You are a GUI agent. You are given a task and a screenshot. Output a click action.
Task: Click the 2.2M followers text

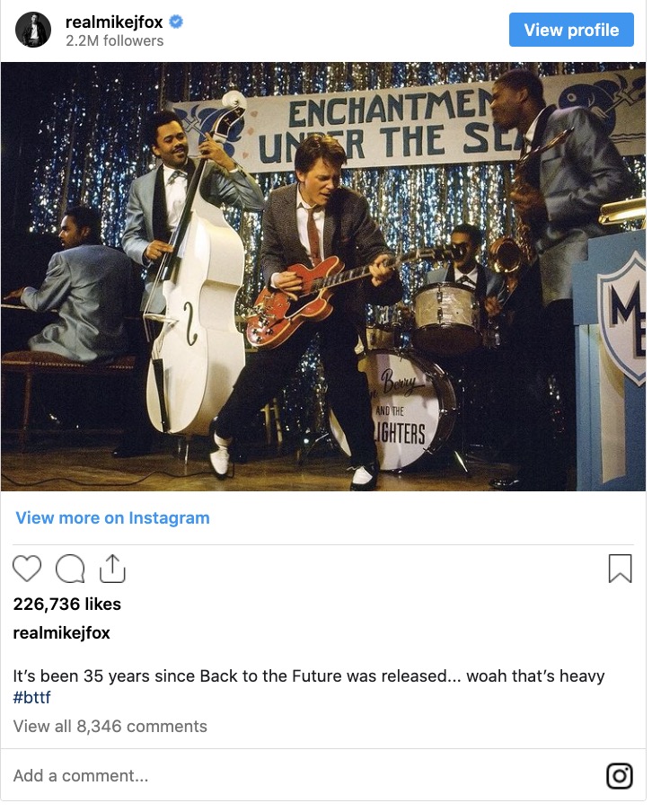point(114,40)
